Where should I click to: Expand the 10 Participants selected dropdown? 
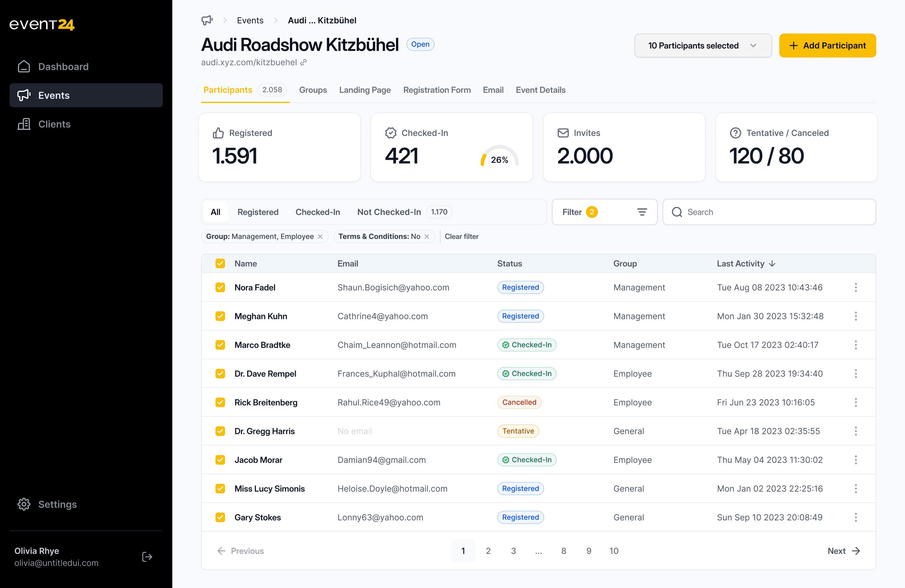tap(703, 46)
